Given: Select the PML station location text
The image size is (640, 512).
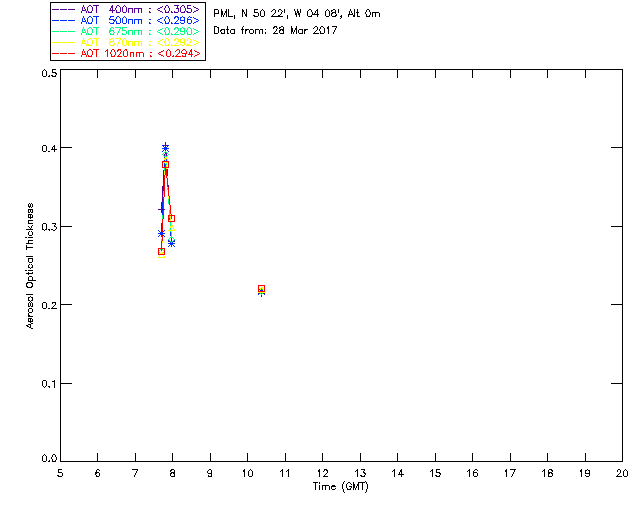Looking at the screenshot, I should tap(297, 14).
